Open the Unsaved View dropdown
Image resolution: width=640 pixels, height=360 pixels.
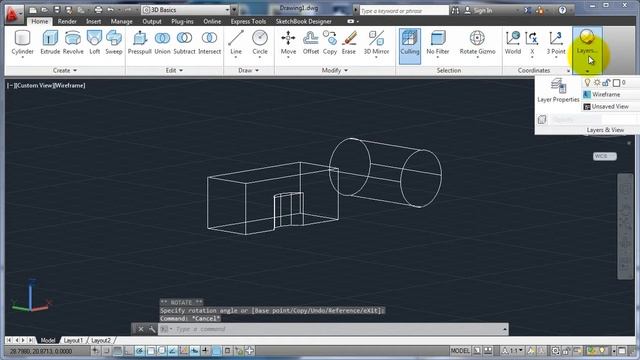click(611, 107)
